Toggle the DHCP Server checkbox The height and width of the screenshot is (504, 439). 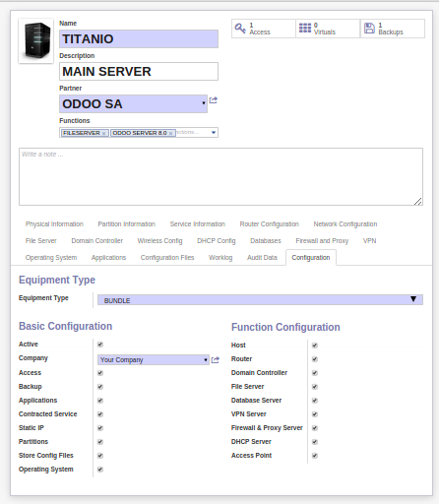(315, 442)
